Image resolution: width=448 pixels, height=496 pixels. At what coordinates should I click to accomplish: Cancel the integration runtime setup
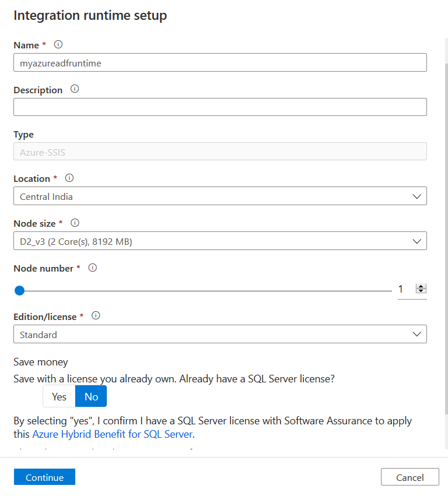coord(409,477)
